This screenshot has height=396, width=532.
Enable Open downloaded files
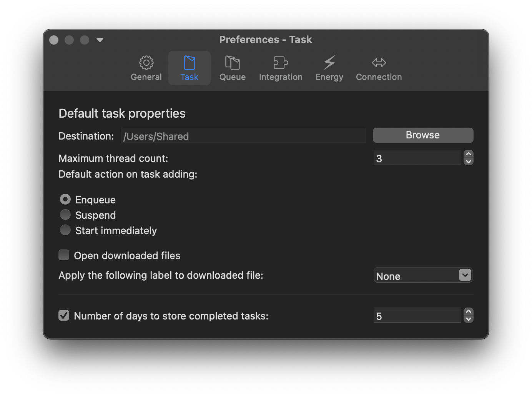(x=64, y=255)
